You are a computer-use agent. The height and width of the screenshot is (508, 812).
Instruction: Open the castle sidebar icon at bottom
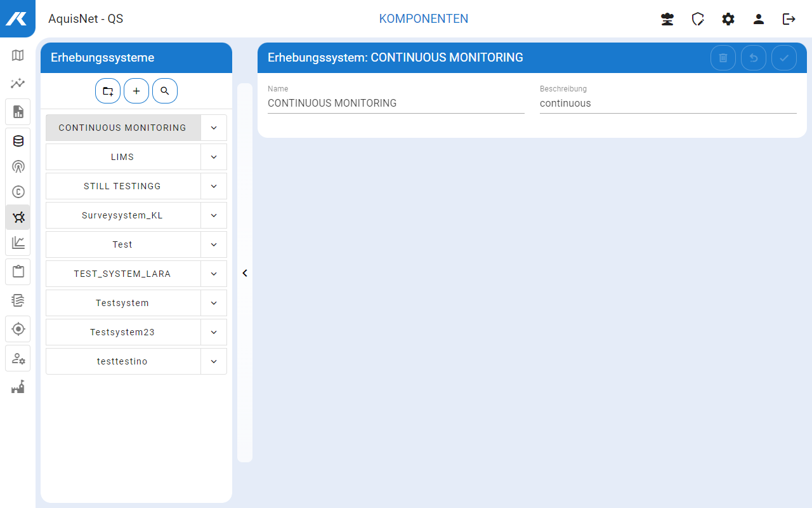tap(18, 387)
